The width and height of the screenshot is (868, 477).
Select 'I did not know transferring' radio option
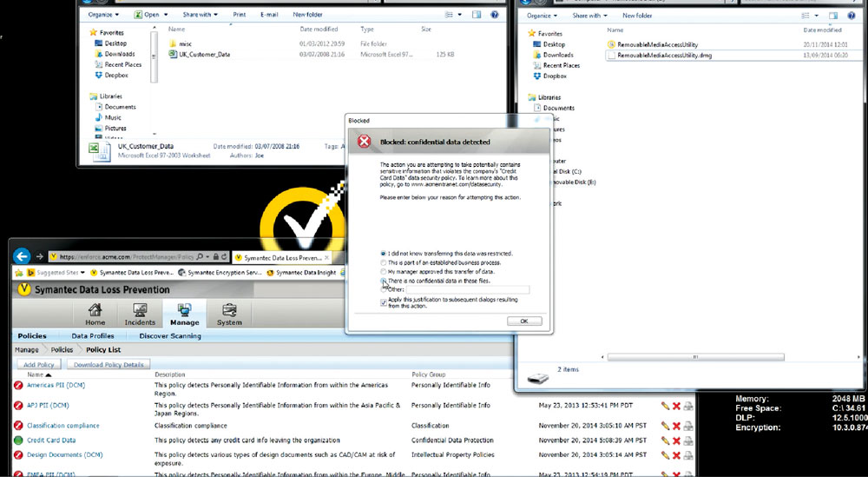click(x=383, y=254)
